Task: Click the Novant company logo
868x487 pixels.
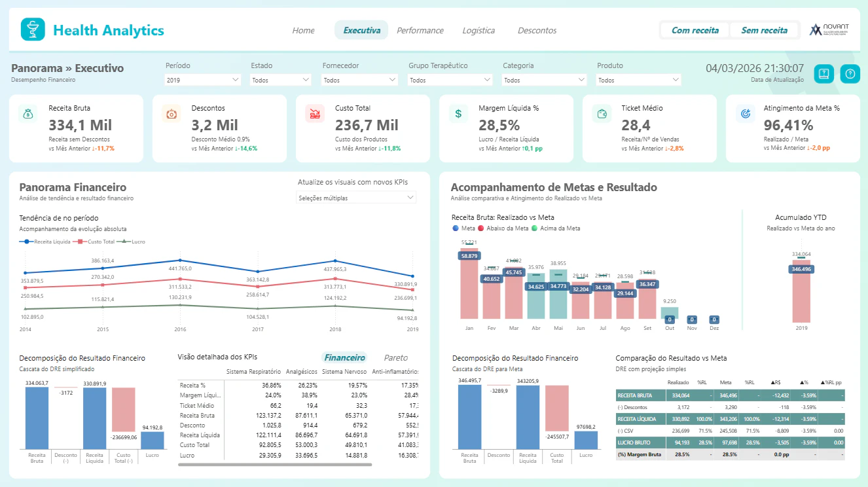Action: [x=829, y=30]
